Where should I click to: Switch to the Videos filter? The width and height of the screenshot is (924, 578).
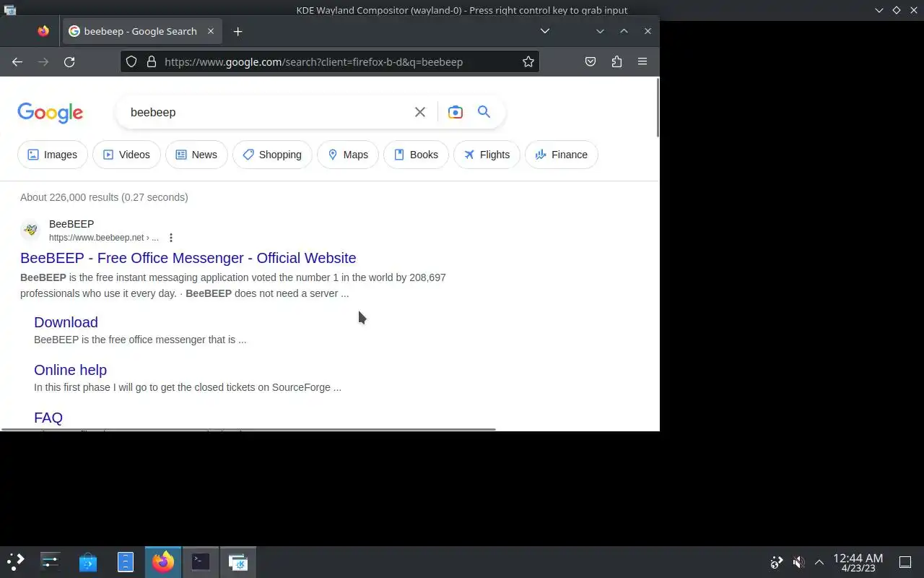pos(126,155)
